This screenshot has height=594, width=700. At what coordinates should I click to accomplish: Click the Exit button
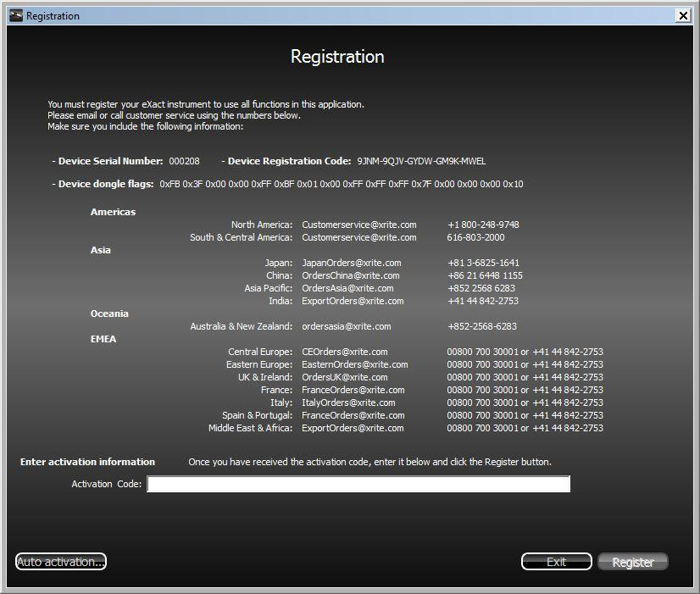click(x=556, y=562)
